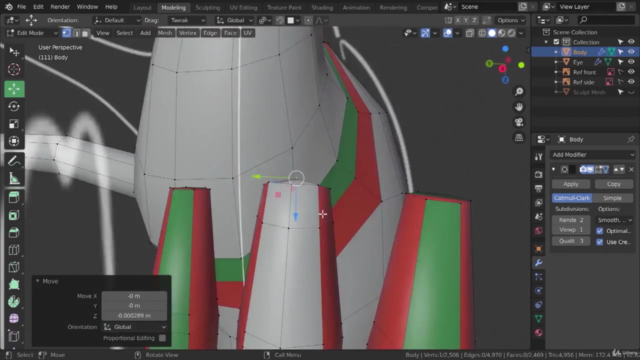Uncheck Optimal Display checkbox
This screenshot has height=360, width=640.
[x=600, y=231]
